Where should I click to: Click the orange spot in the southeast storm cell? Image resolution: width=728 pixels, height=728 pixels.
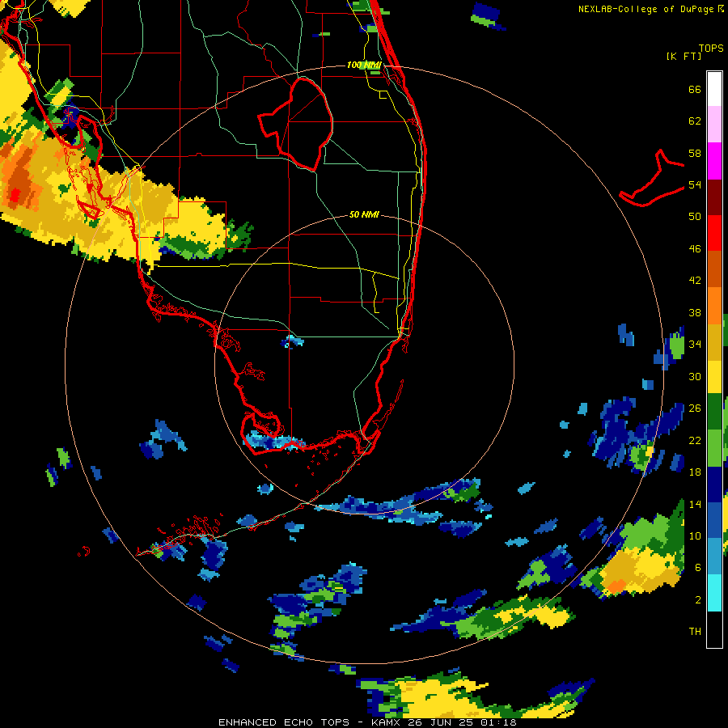click(x=616, y=586)
